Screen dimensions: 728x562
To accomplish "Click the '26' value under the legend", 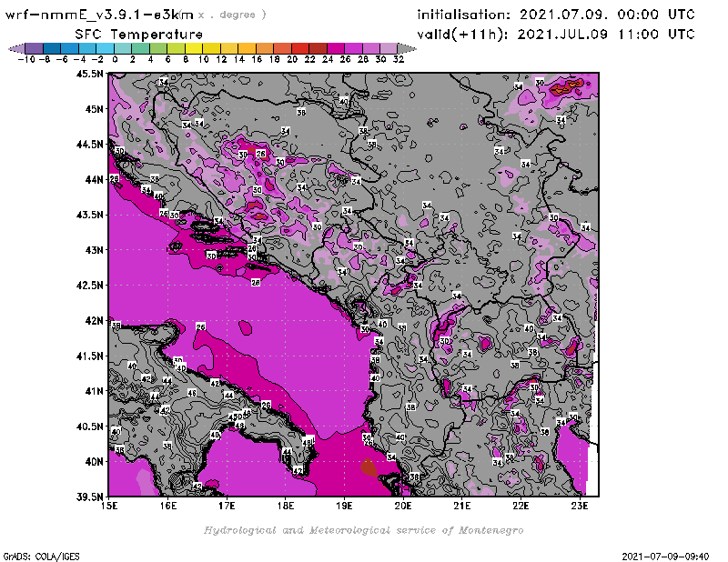I will 345,59.
